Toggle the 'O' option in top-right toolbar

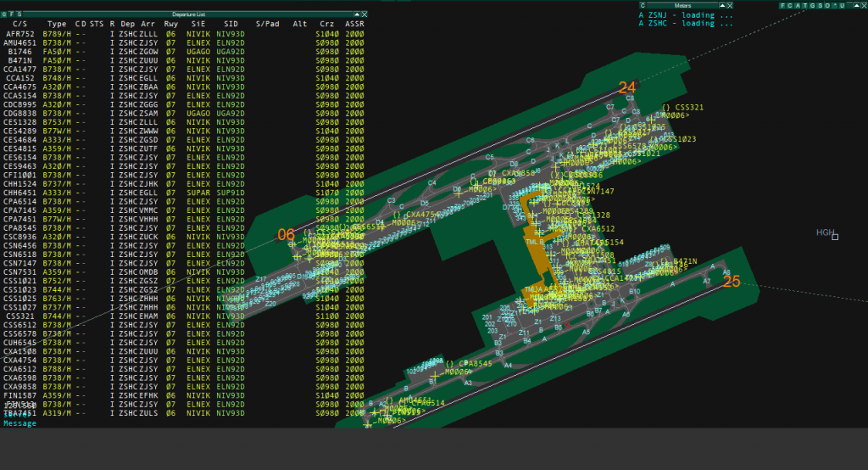(x=826, y=6)
